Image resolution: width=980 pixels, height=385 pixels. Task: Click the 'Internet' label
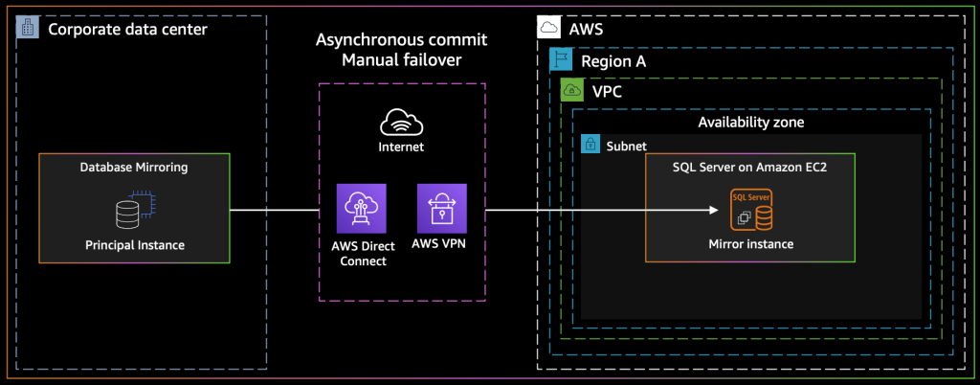pos(401,147)
